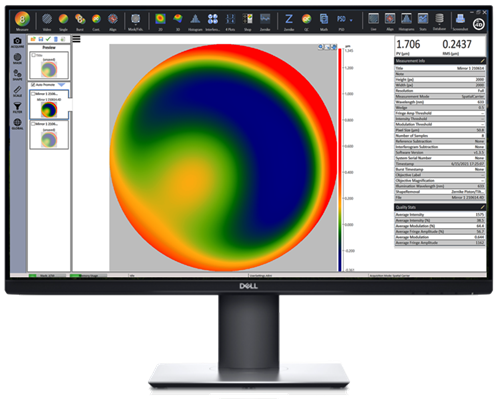
Task: Click the blue Z Zernike icon
Action: pyautogui.click(x=289, y=21)
